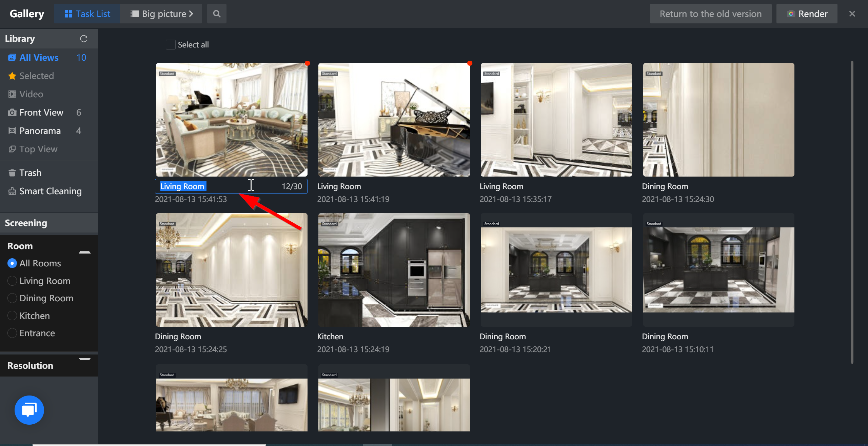Click Return to the old version
868x446 pixels.
coord(710,14)
